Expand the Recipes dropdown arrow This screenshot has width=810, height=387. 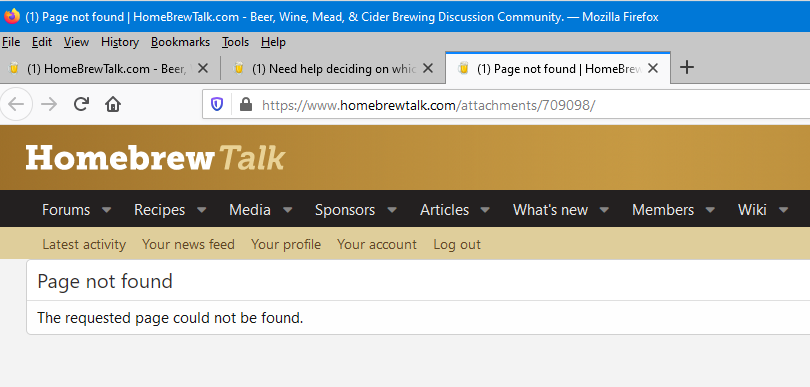(x=202, y=210)
